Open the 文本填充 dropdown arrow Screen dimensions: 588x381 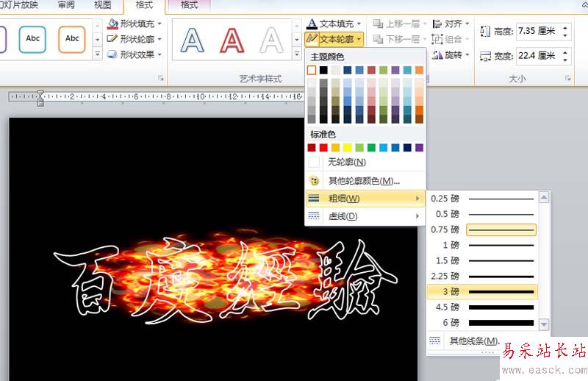359,24
